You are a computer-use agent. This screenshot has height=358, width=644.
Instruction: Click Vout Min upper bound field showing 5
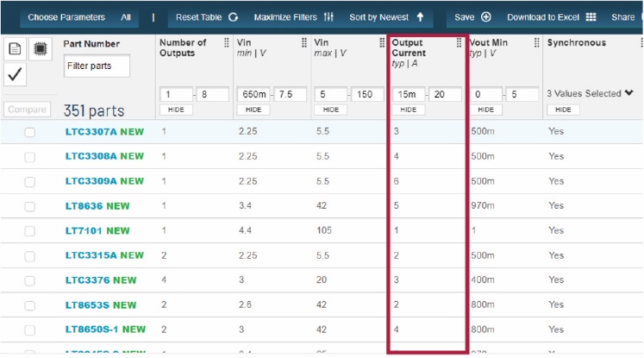tap(522, 95)
